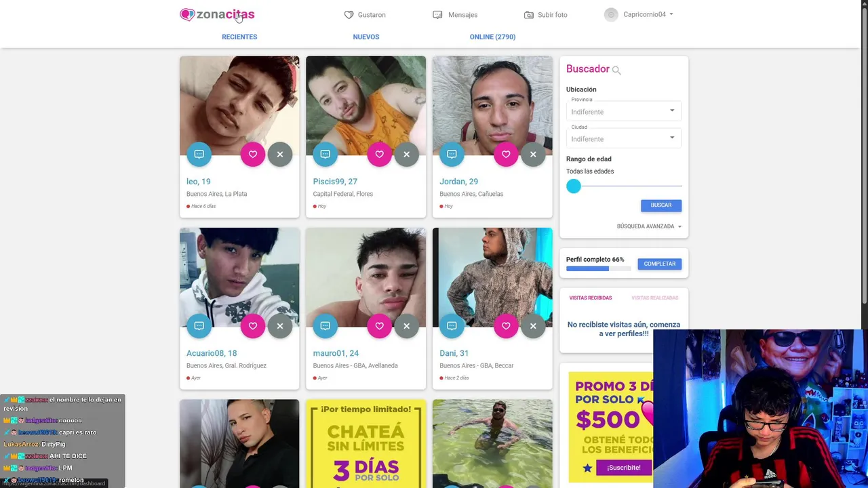Like the Piscis99 profile with heart
This screenshot has height=488, width=868.
(379, 155)
